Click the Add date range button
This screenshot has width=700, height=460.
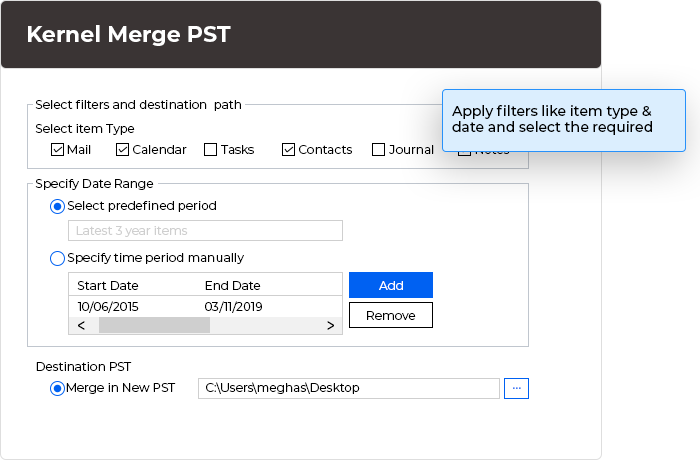click(391, 285)
